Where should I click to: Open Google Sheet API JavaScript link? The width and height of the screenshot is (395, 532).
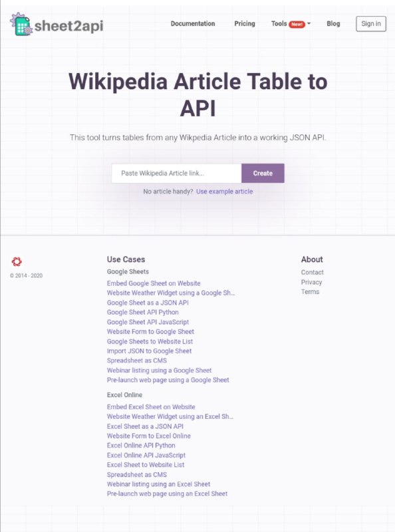tap(148, 322)
